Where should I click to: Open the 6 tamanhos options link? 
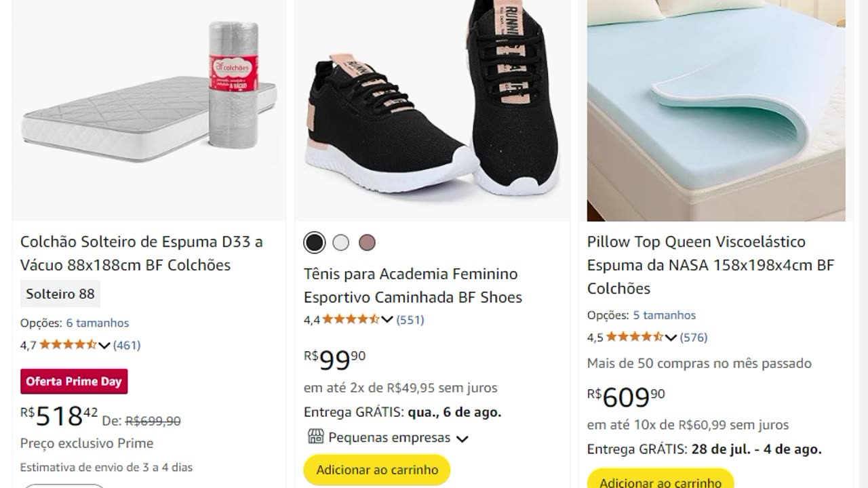coord(98,323)
